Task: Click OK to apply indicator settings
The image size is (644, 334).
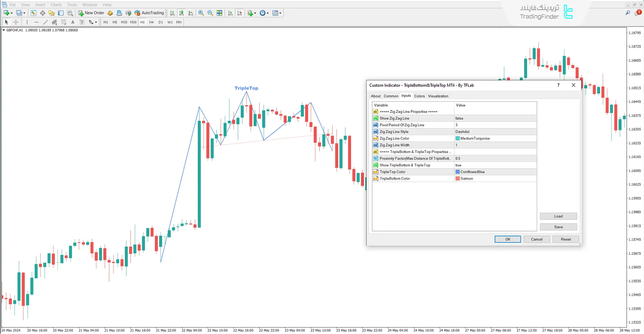Action: pyautogui.click(x=507, y=239)
